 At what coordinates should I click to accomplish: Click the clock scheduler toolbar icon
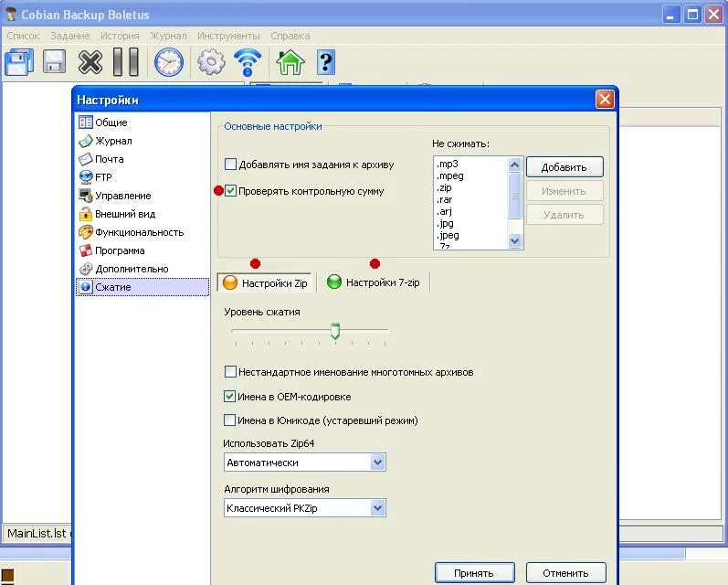[169, 62]
